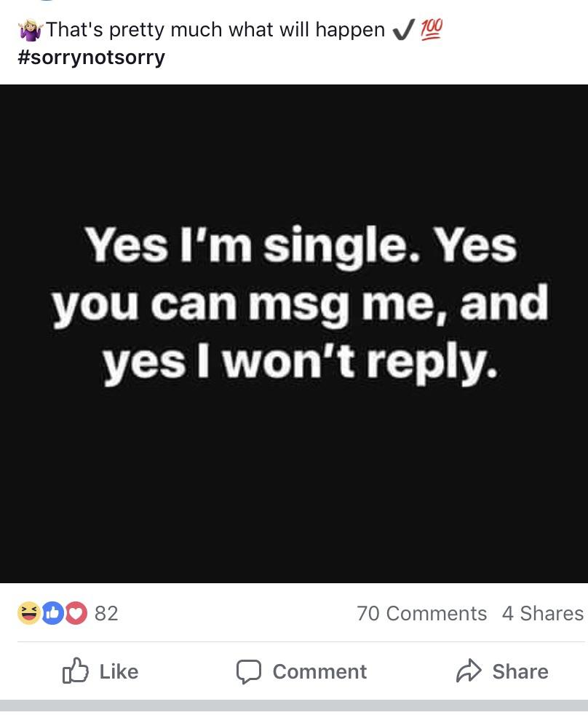Screen dimensions: 588x715
Task: Click the grouped reaction icons cluster
Action: 51,614
